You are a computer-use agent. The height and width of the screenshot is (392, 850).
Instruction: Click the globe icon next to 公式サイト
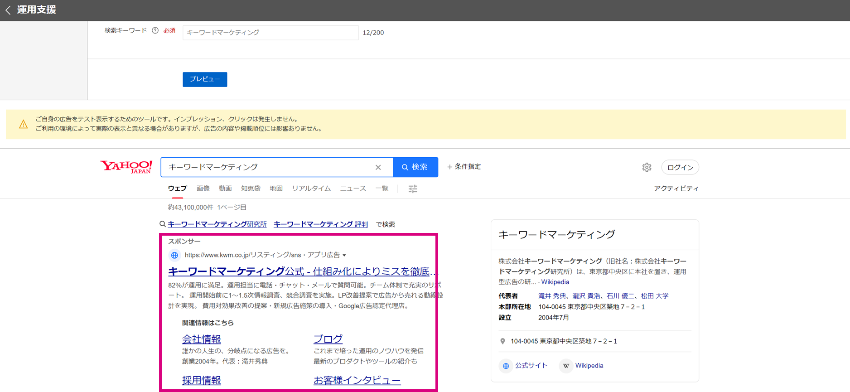click(505, 365)
